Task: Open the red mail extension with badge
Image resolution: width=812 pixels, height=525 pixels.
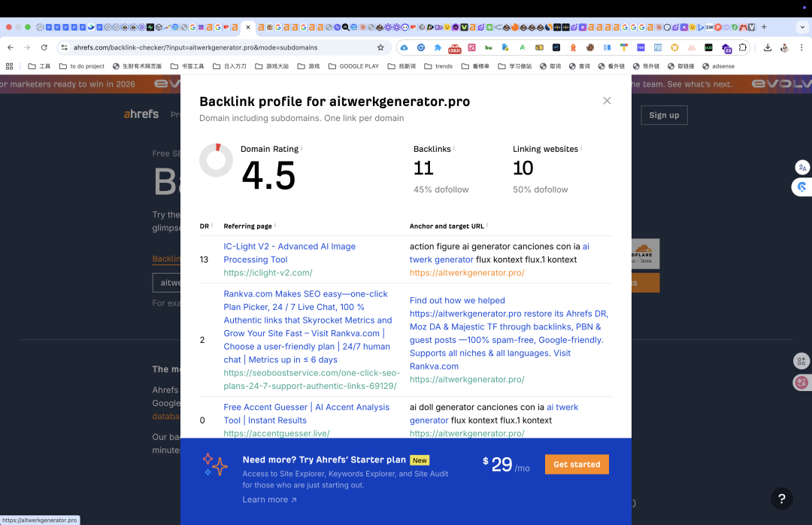Action: pos(455,47)
